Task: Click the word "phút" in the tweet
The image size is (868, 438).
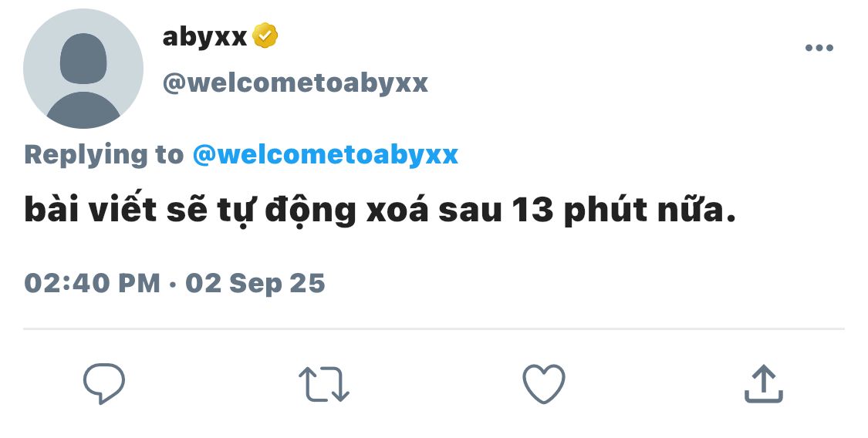Action: (x=606, y=211)
